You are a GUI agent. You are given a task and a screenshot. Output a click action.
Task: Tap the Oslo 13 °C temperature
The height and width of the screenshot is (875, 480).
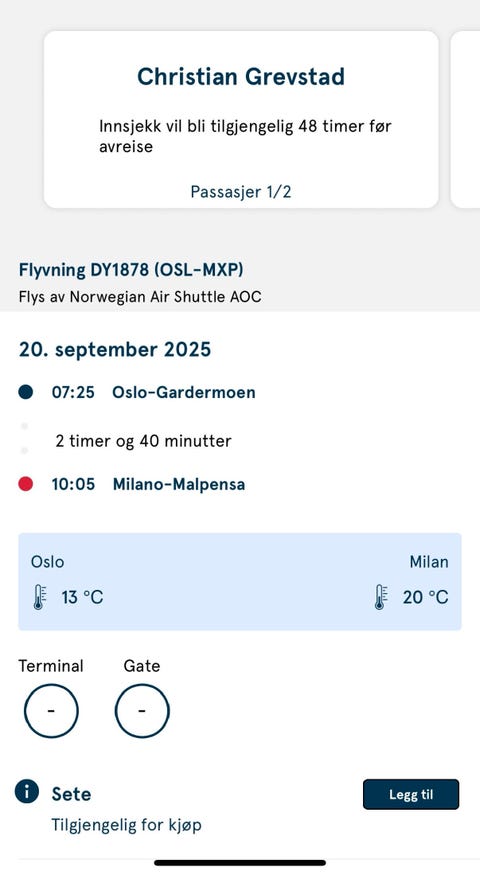tap(83, 597)
